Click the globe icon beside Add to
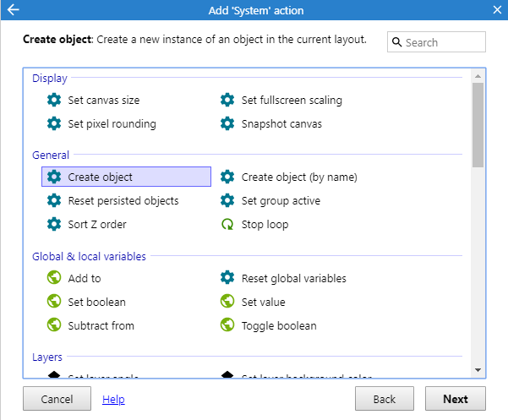This screenshot has height=420, width=508. click(x=54, y=279)
